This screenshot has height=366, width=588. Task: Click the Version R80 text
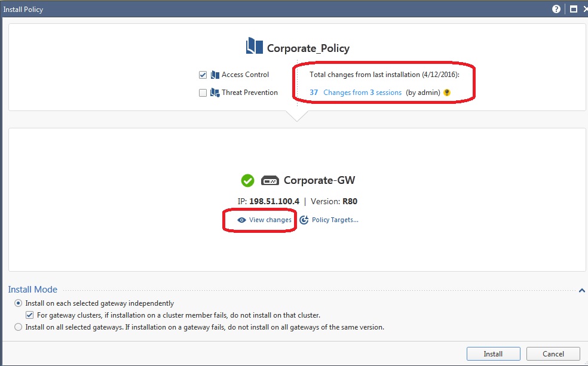point(334,202)
